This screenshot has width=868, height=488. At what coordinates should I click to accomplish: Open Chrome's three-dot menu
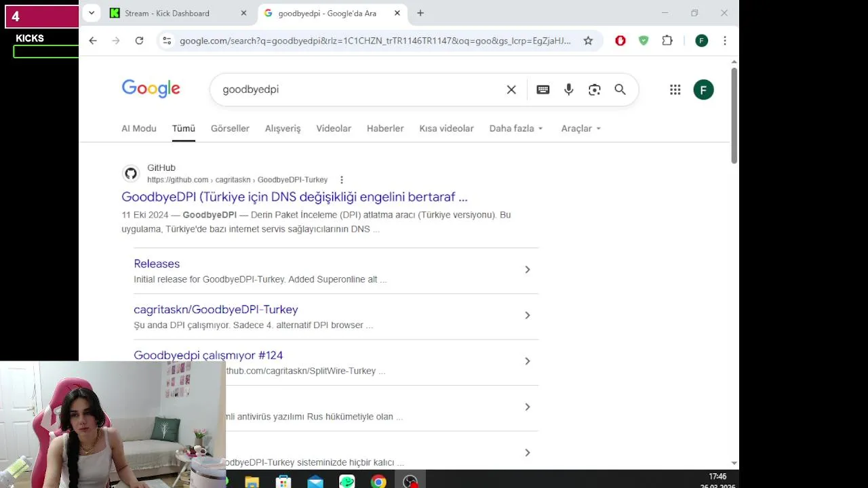point(725,41)
